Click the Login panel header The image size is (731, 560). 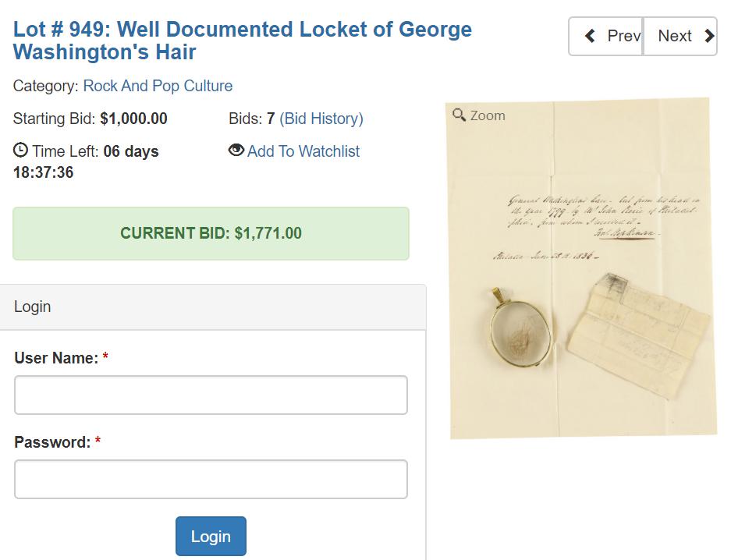[x=213, y=307]
